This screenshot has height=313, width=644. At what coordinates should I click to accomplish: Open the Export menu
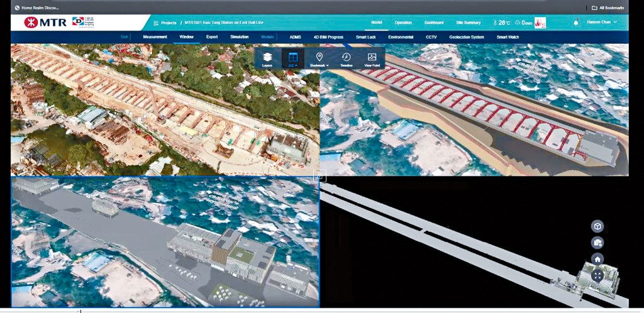212,37
